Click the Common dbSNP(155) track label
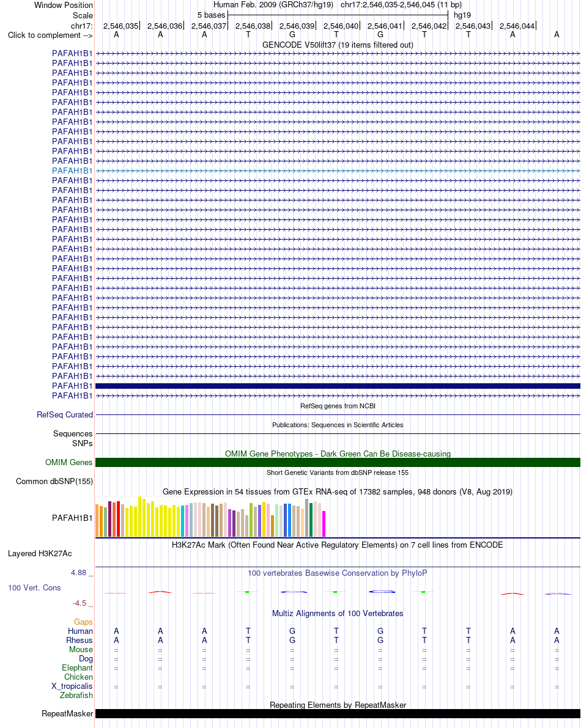The height and width of the screenshot is (728, 581). tap(54, 482)
